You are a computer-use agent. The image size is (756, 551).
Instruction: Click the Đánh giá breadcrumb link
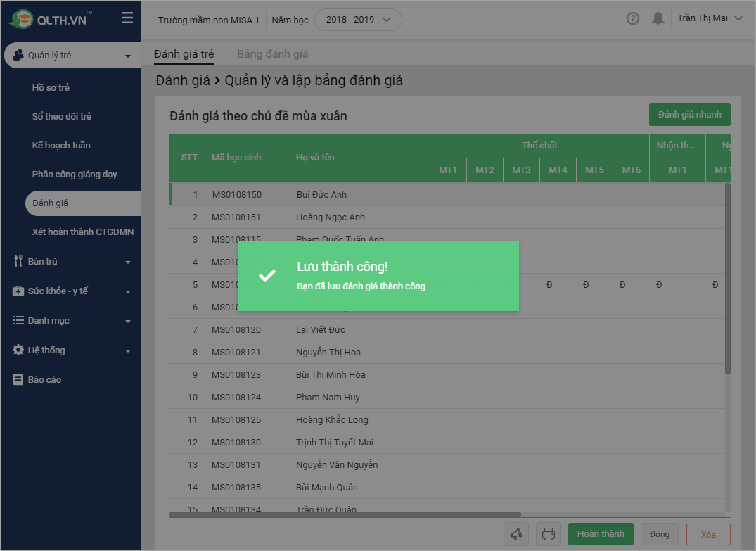click(x=183, y=80)
